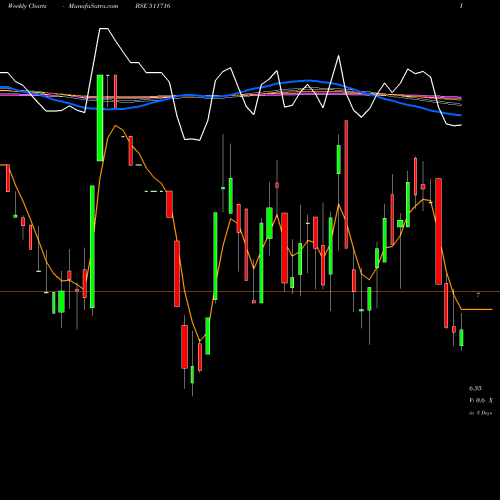This screenshot has height=500, width=500.
Task: Click the 'in 5 Days' label
Action: point(480,413)
